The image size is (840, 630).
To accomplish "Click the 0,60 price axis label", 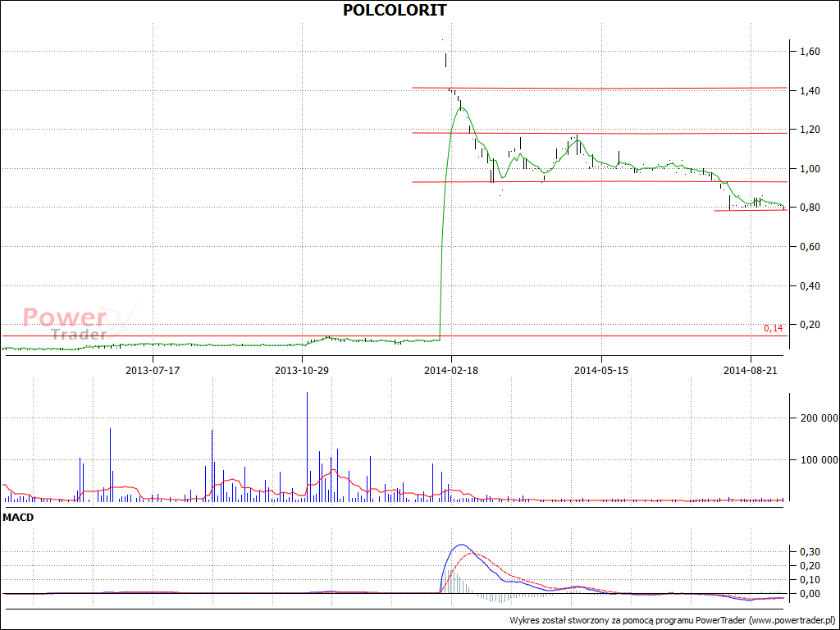I will 808,246.
